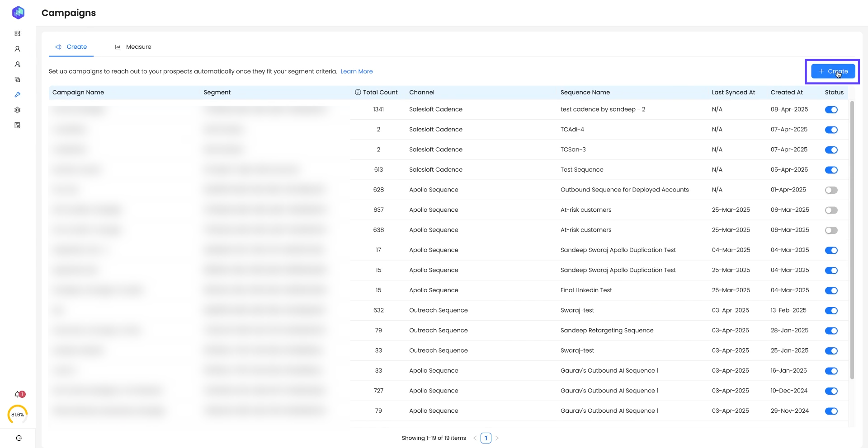Select the Create tab
The image size is (868, 448).
coord(71,47)
